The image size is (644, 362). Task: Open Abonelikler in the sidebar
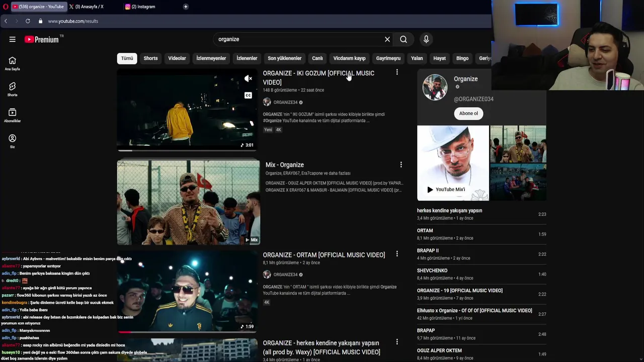tap(13, 116)
